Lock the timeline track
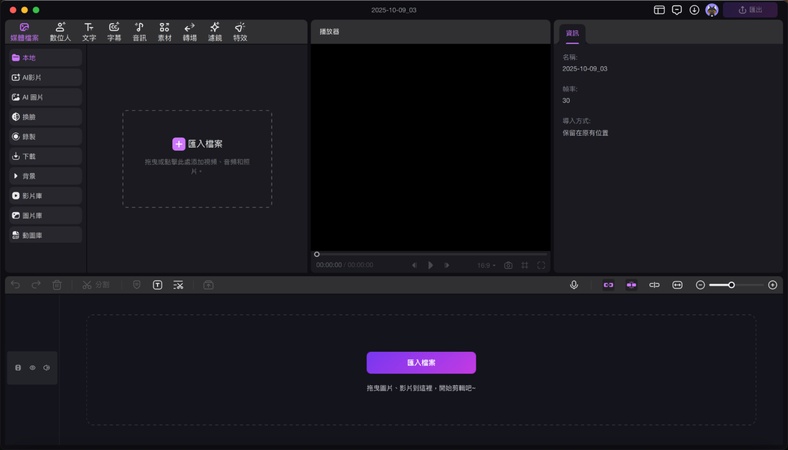This screenshot has width=788, height=450. tap(18, 368)
